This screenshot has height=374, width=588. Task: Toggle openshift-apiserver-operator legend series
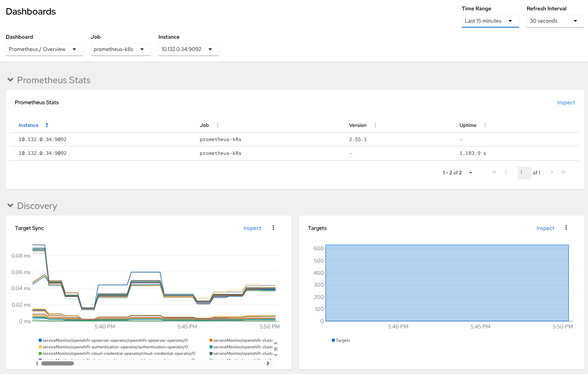115,341
